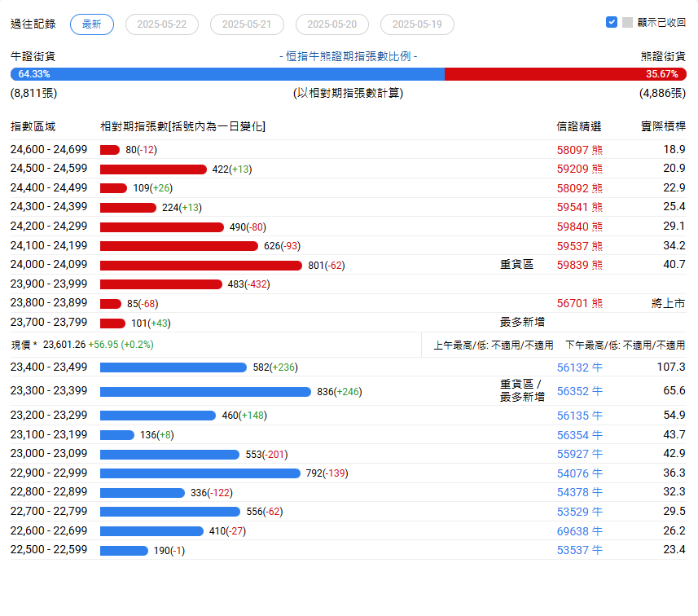Image resolution: width=698 pixels, height=616 pixels.
Task: Click warrant 56701 upcoming listing link
Action: point(580,304)
